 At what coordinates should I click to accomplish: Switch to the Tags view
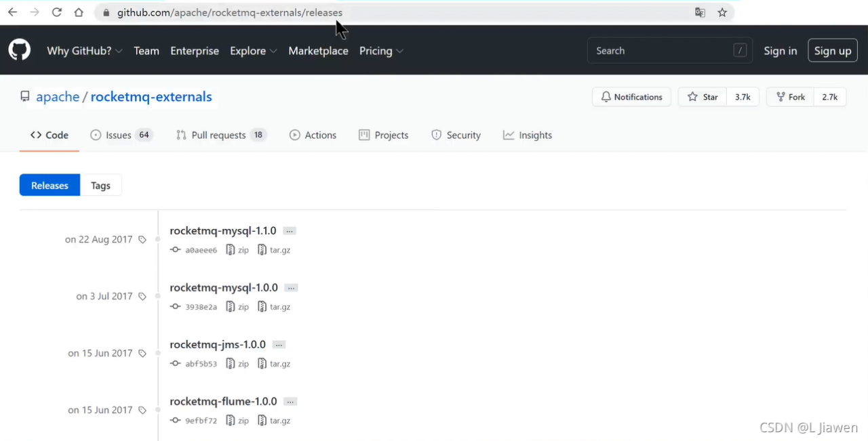point(100,186)
